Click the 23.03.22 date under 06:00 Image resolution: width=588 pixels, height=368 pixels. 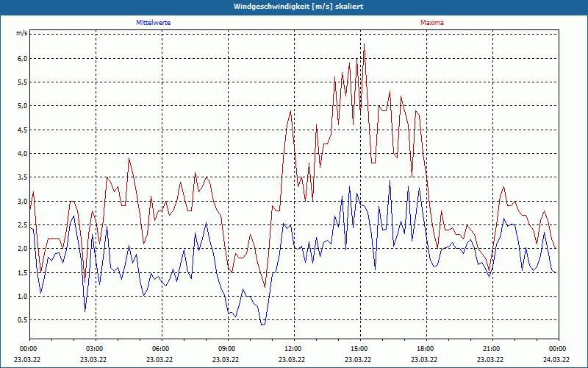pos(159,360)
